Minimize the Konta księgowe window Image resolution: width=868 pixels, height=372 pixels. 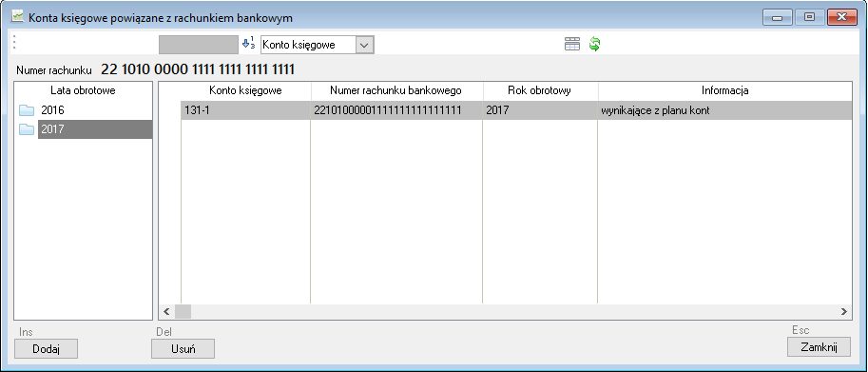pos(778,18)
